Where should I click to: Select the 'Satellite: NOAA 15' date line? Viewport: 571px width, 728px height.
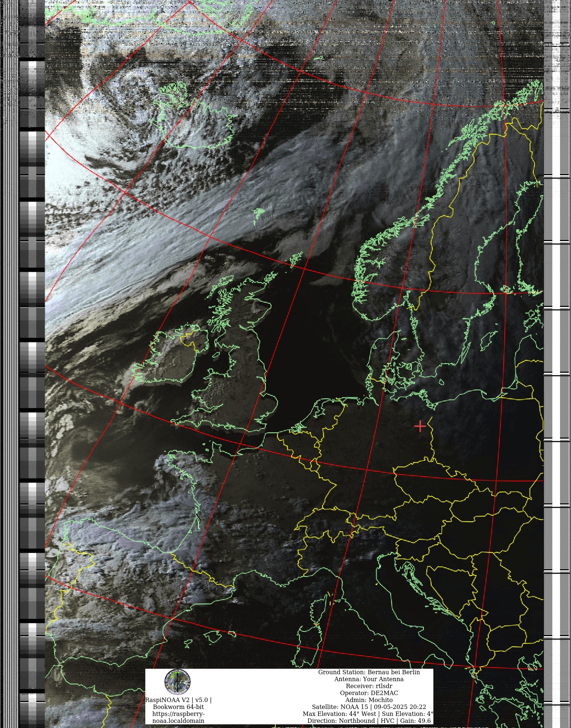click(x=369, y=707)
